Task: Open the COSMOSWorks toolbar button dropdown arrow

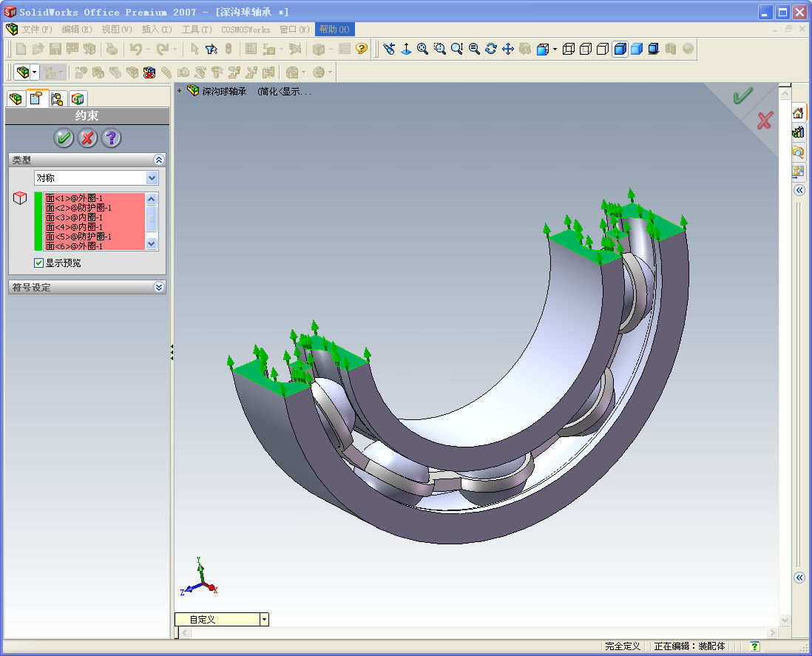Action: pyautogui.click(x=35, y=72)
